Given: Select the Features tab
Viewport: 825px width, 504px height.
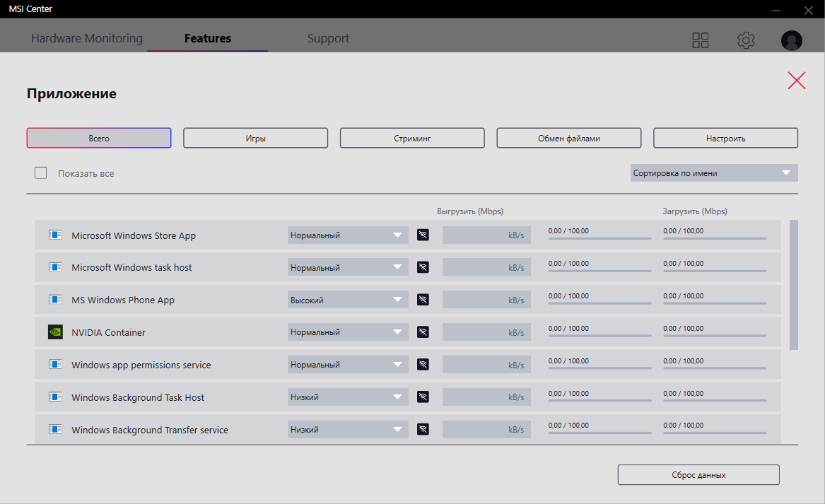Looking at the screenshot, I should pos(208,38).
